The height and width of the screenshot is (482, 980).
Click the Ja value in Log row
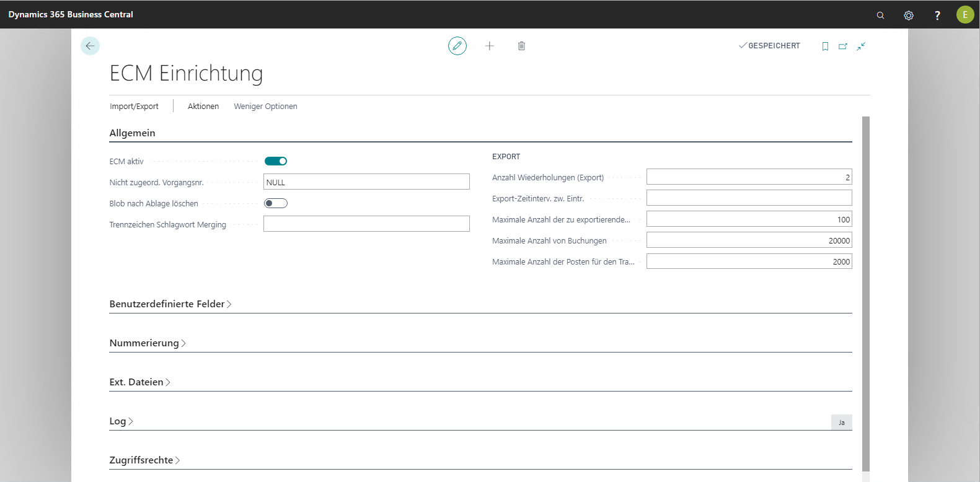[842, 423]
